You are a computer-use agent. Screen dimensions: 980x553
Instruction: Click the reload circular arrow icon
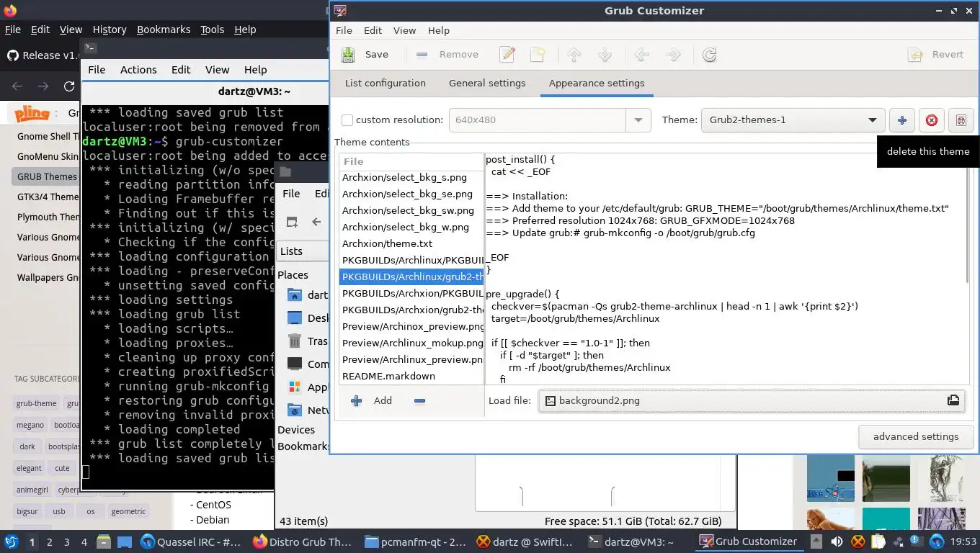(x=710, y=55)
